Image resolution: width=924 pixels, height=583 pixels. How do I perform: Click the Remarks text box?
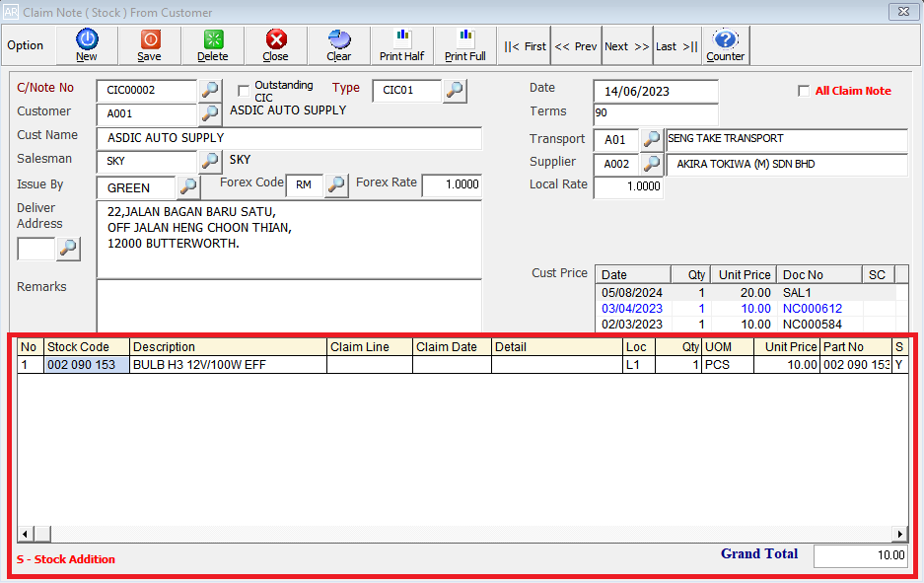coord(289,307)
